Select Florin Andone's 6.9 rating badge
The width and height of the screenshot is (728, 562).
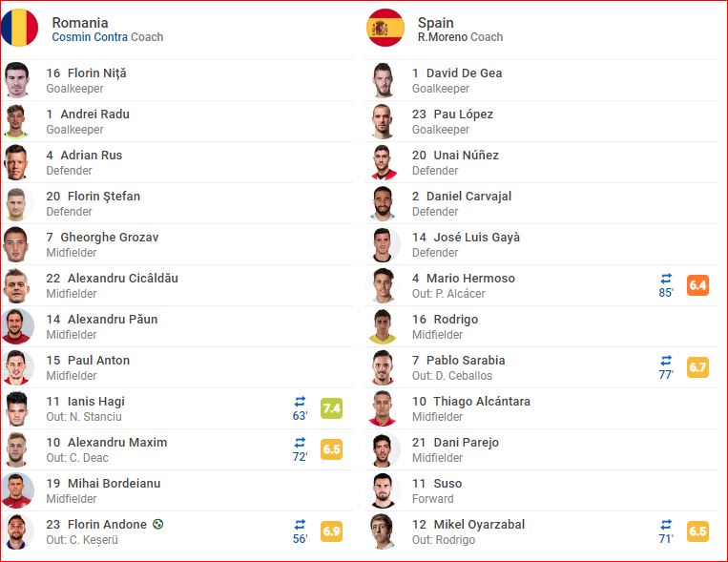tap(332, 531)
